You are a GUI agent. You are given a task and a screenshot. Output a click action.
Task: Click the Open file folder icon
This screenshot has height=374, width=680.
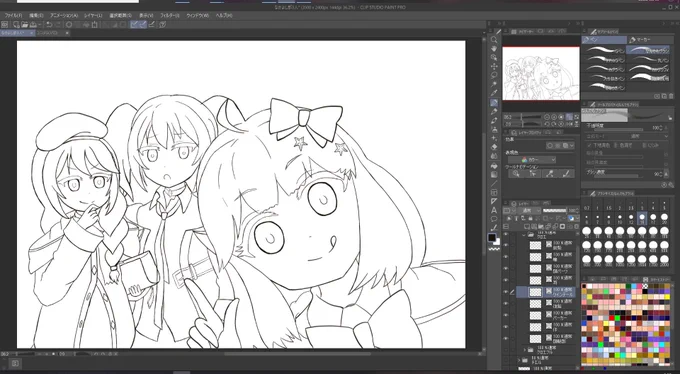[25, 25]
